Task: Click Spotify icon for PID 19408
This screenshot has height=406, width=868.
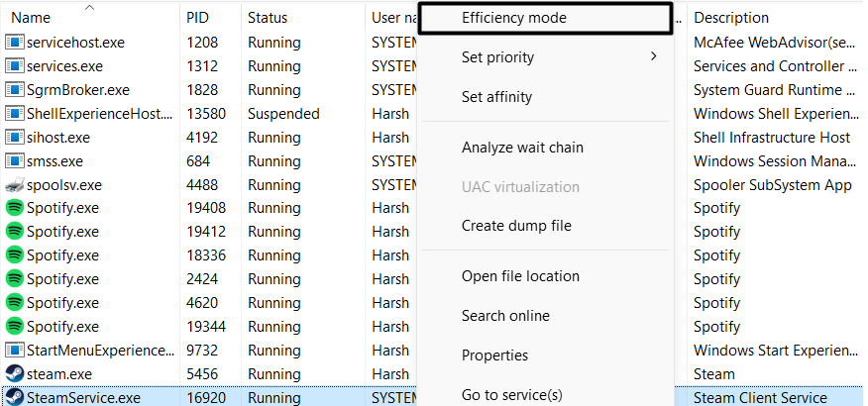Action: coord(14,208)
